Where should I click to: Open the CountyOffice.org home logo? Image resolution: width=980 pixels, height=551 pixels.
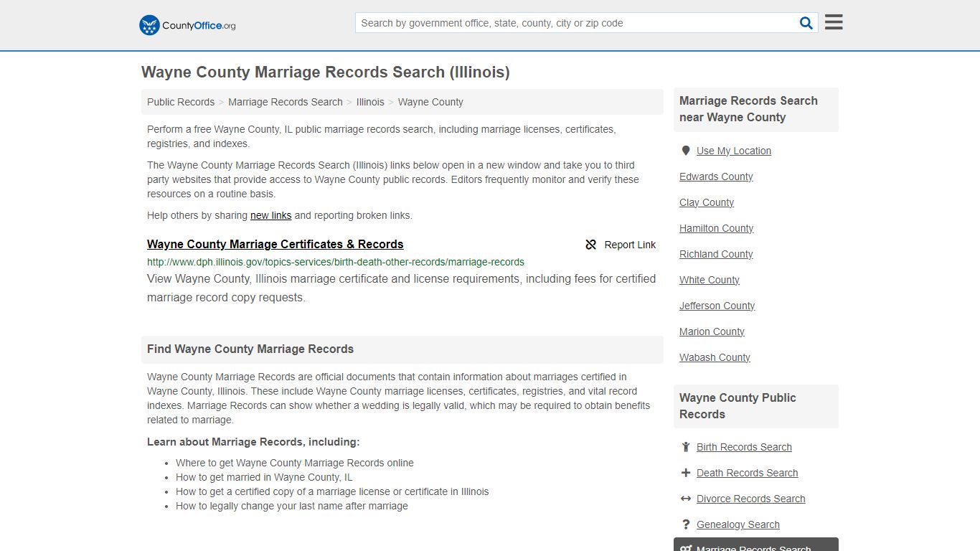187,25
